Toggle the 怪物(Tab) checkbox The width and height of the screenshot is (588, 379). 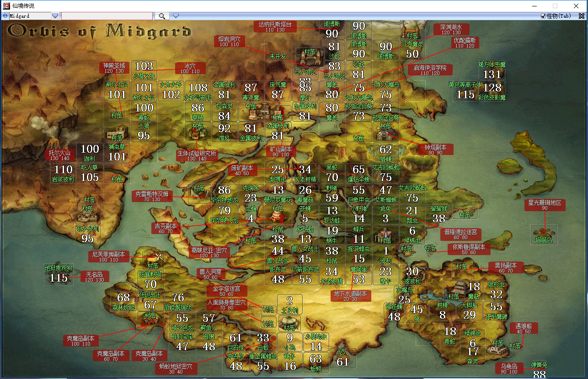tap(544, 16)
